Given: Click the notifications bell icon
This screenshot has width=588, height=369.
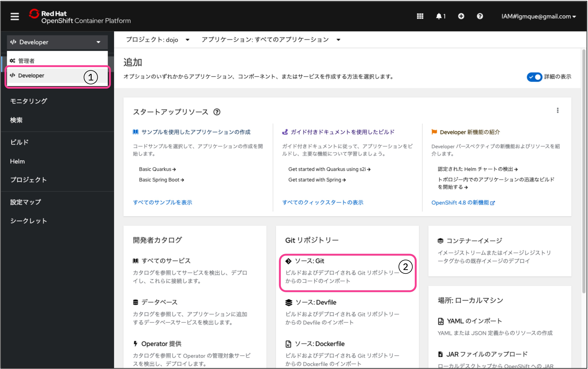Looking at the screenshot, I should tap(439, 16).
